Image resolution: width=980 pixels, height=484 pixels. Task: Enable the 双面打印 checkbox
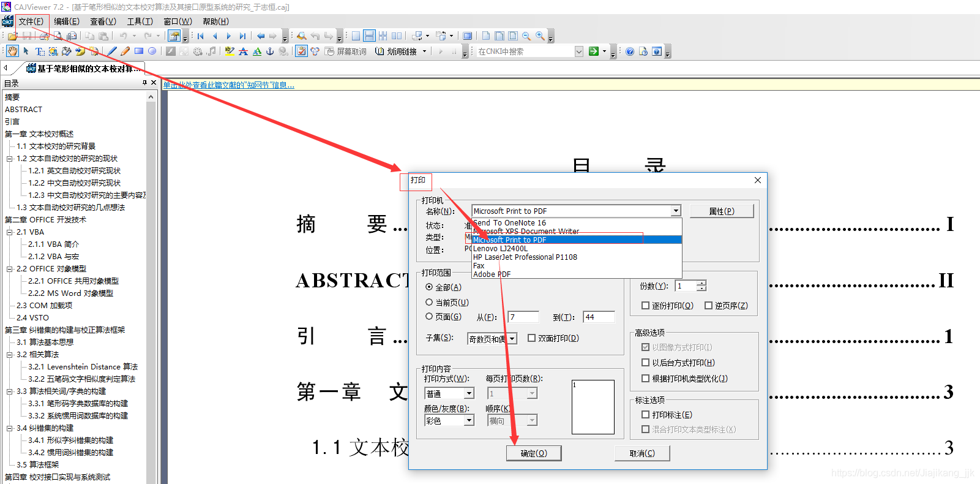click(531, 338)
